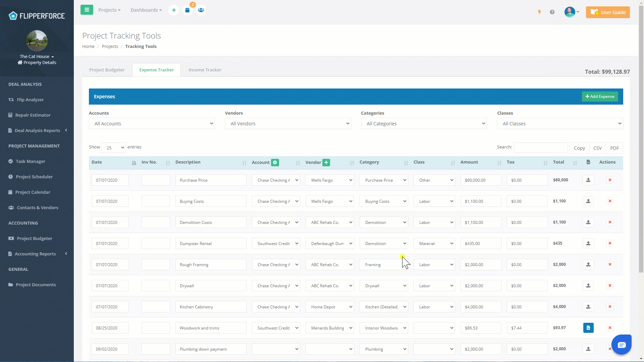644x362 pixels.
Task: Click the upload receipt icon on Purchase Price row
Action: [x=588, y=180]
